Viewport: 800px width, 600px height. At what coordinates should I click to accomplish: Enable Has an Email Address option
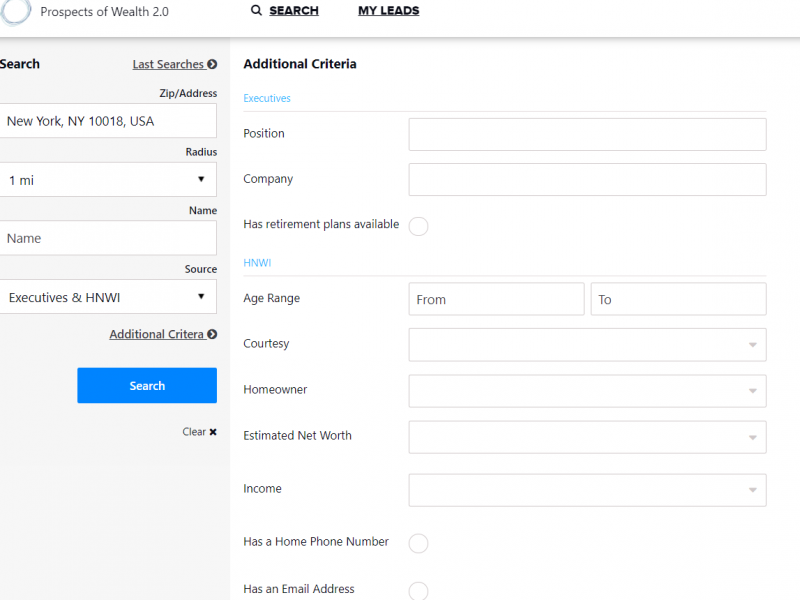[418, 591]
